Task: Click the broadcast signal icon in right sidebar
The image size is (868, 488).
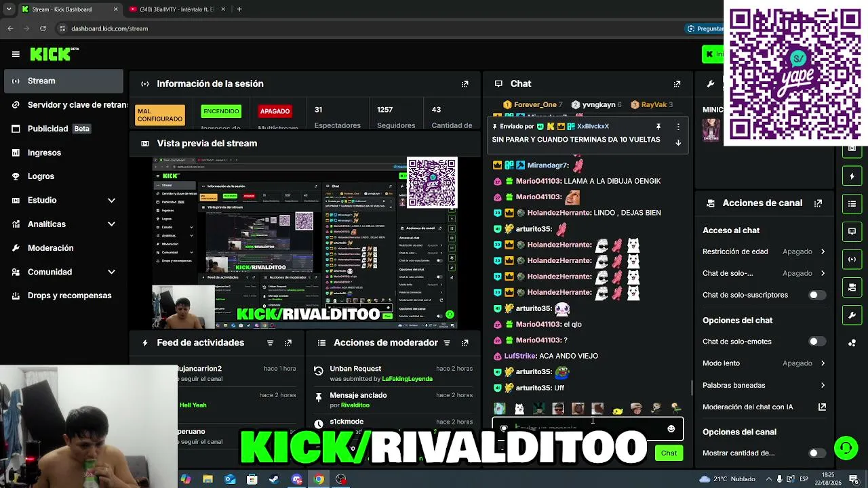Action: (x=852, y=259)
